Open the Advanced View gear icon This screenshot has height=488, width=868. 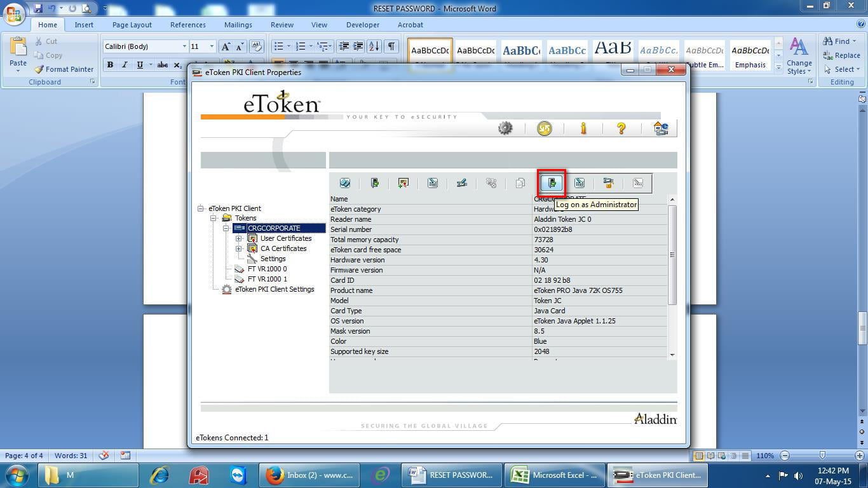click(x=505, y=128)
